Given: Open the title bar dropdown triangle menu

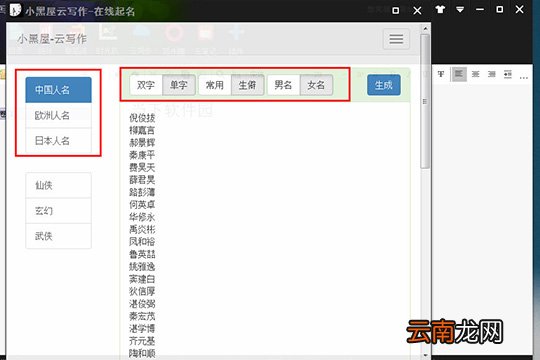Looking at the screenshot, I should (x=460, y=9).
